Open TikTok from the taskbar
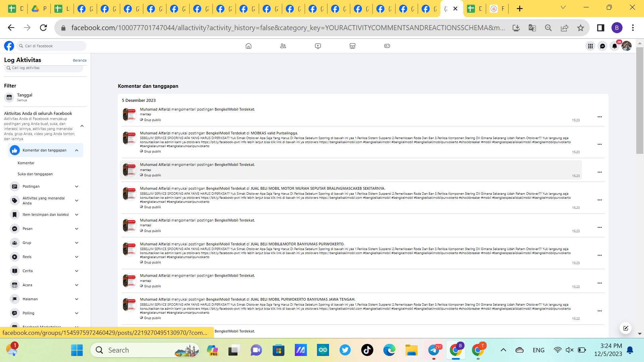Viewport: 644px width, 362px height. tap(367, 350)
